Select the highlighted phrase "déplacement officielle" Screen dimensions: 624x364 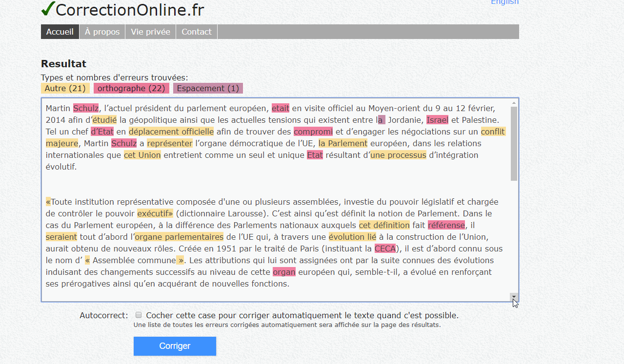[x=171, y=132]
